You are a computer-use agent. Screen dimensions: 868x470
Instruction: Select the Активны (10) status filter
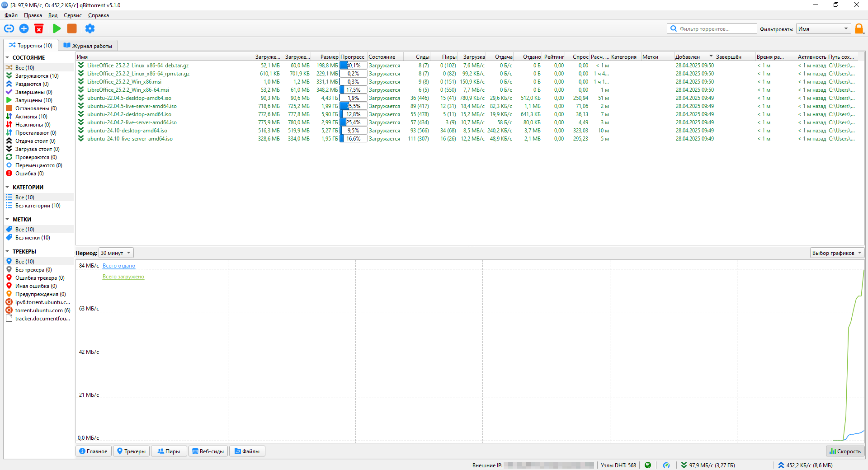pyautogui.click(x=39, y=117)
